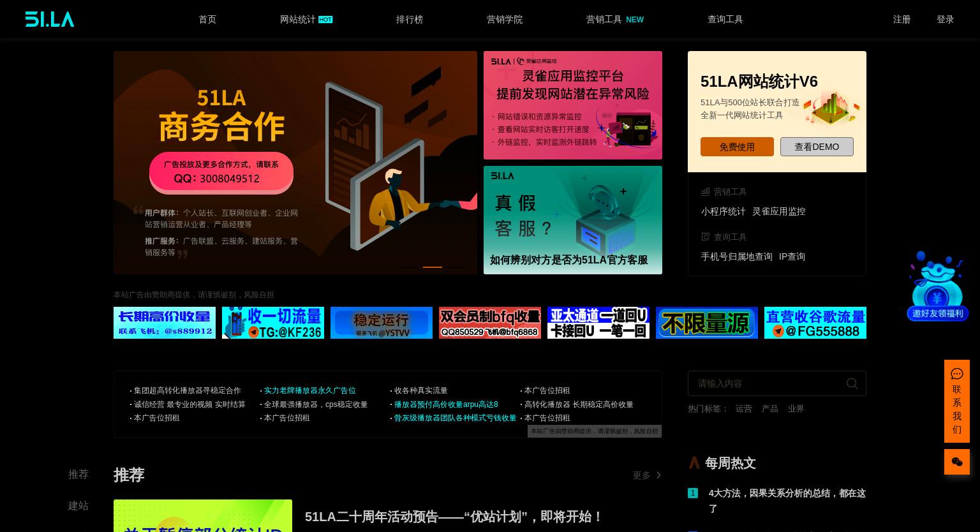Viewport: 980px width, 532px height.
Task: Open 手机号归属地查询 link
Action: coord(737,256)
